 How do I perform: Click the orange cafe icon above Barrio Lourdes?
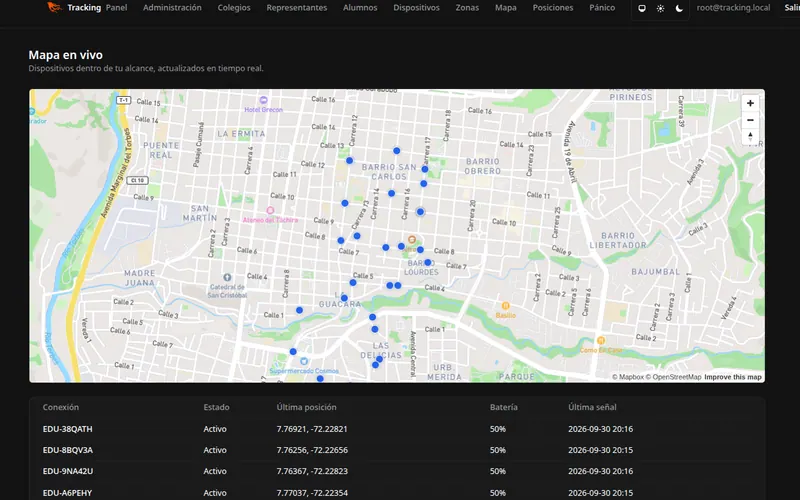pyautogui.click(x=412, y=239)
